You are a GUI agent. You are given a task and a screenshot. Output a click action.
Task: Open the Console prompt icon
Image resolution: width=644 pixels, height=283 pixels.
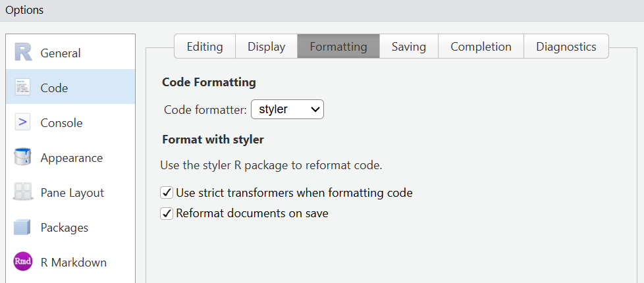click(23, 122)
